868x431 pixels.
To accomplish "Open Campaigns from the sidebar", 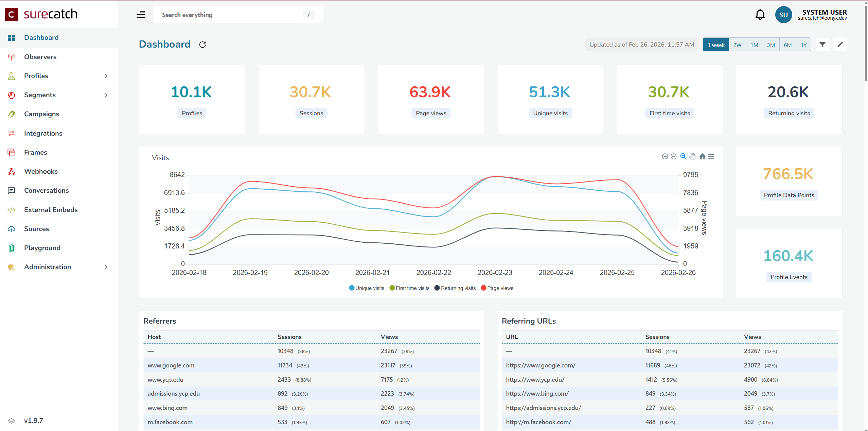I will [x=41, y=114].
